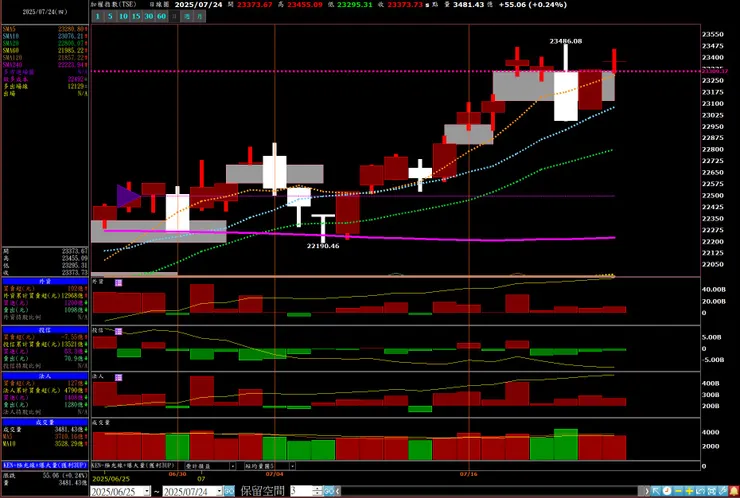The height and width of the screenshot is (498, 740).
Task: Open settings icon in 外資 panel
Action: point(118,283)
